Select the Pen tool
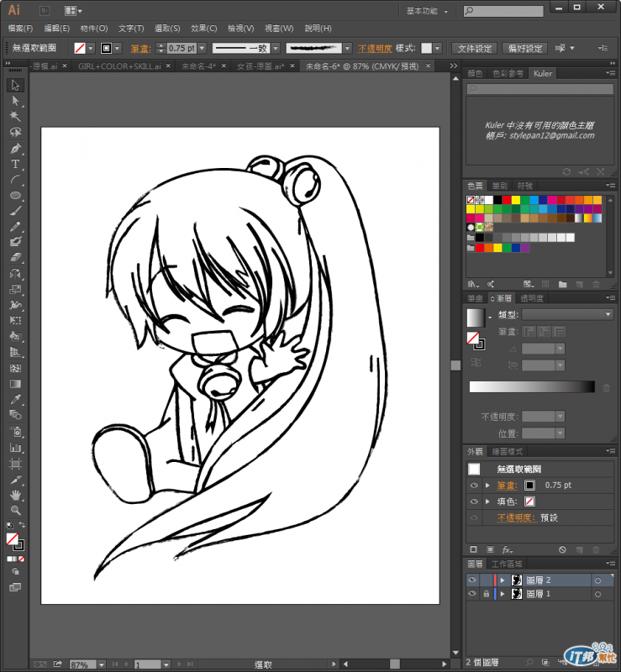The height and width of the screenshot is (672, 621). (15, 149)
